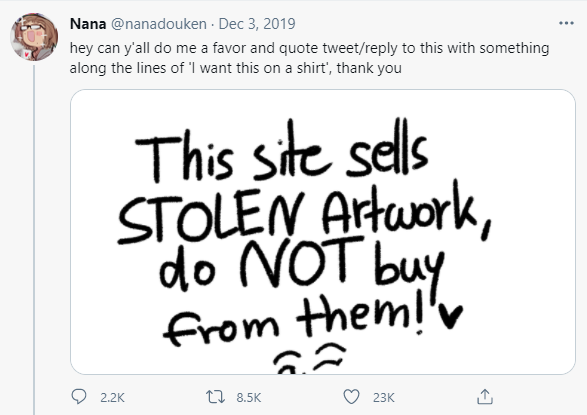The image size is (587, 415).
Task: Click the reply speech bubble icon
Action: [79, 397]
